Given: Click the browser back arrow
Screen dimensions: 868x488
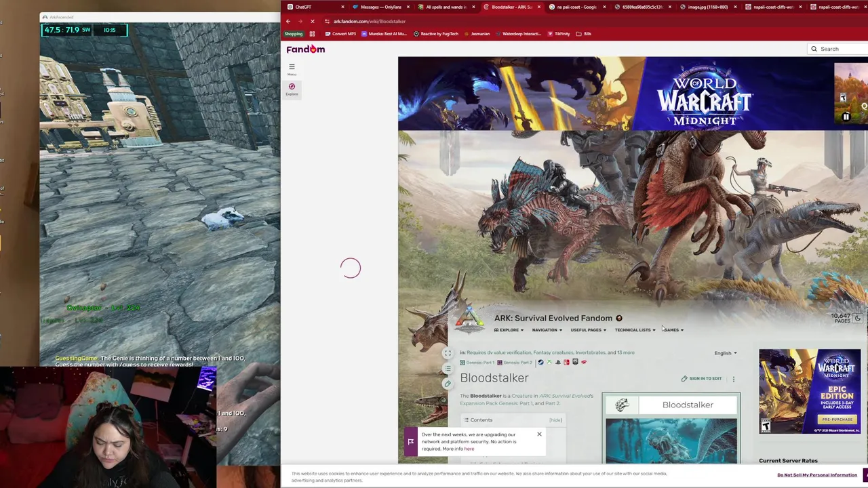Looking at the screenshot, I should point(288,22).
